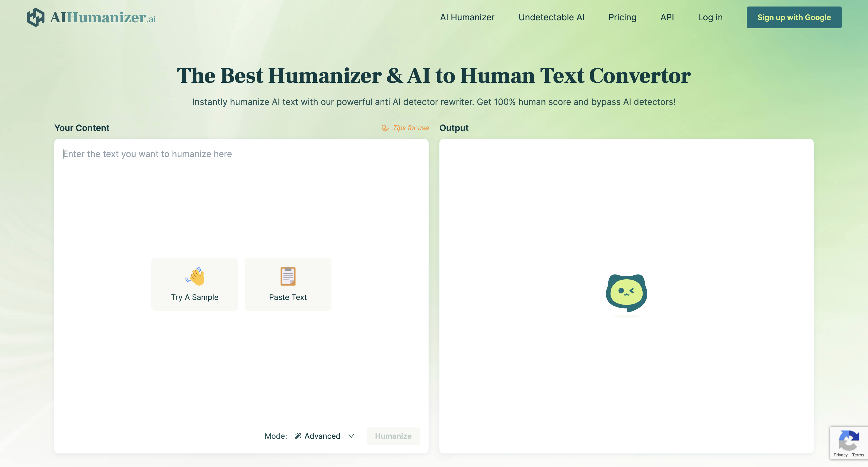Open the Pricing page
The image size is (868, 467).
pos(622,18)
